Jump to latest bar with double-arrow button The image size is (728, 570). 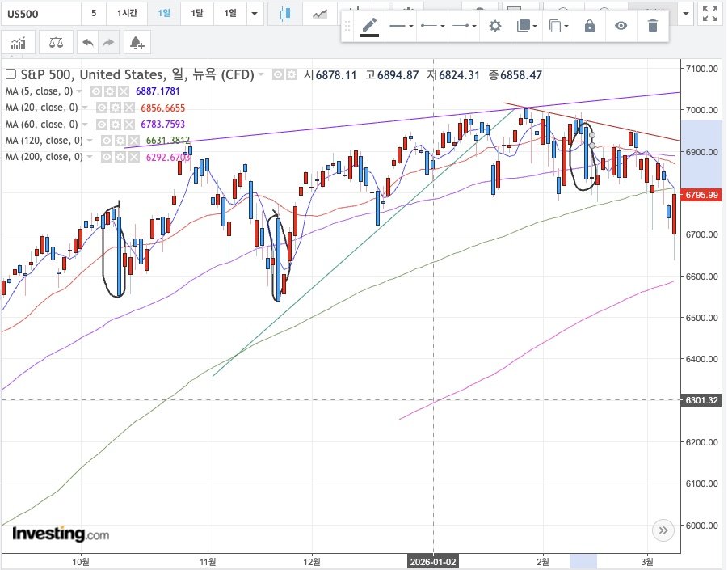click(663, 530)
